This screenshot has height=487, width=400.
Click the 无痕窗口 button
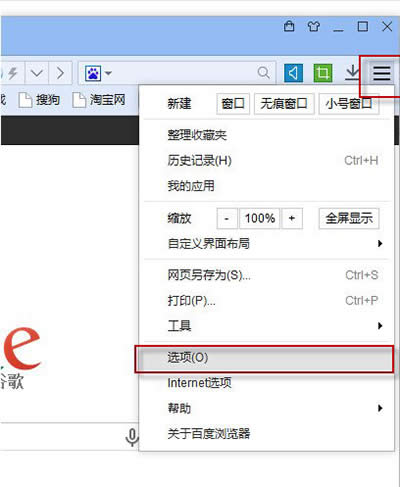tap(284, 104)
